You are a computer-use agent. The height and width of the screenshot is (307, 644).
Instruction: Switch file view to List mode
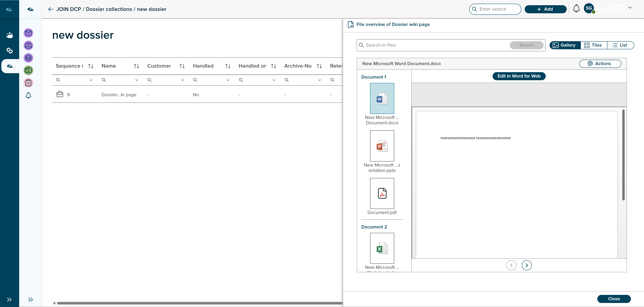(x=620, y=45)
